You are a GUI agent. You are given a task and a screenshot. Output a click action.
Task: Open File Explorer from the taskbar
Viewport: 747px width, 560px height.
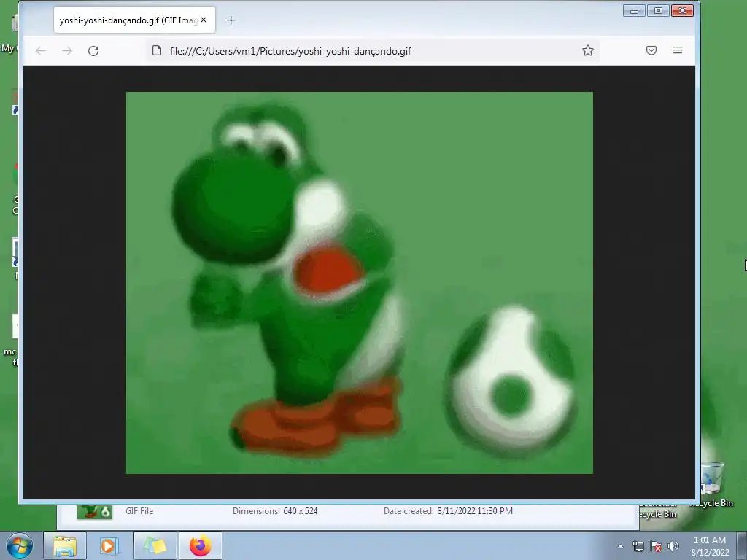point(65,545)
